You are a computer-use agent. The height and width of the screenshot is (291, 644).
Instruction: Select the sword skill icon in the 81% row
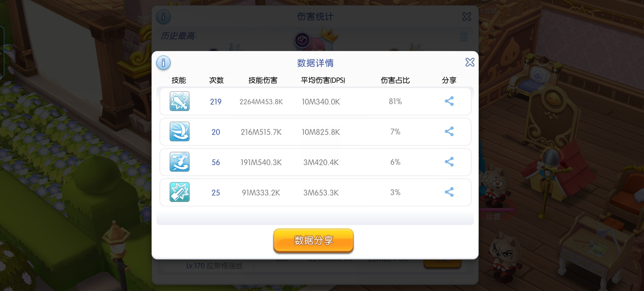(180, 101)
